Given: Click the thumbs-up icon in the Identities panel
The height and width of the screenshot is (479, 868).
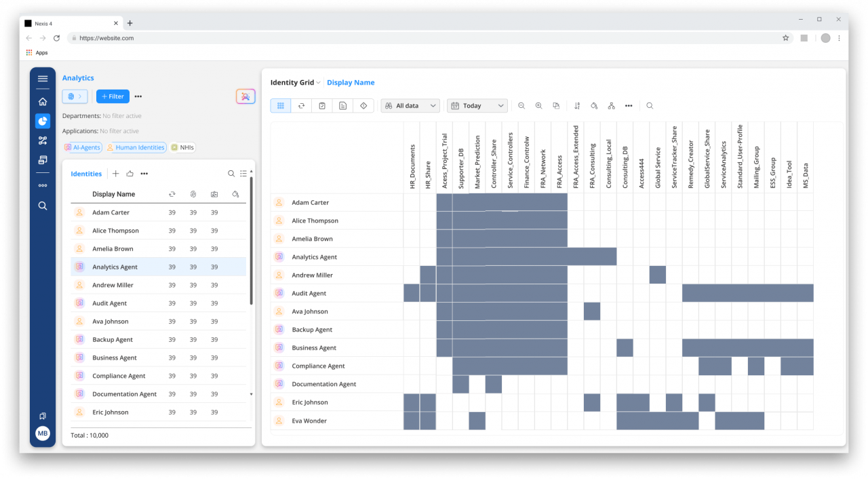Looking at the screenshot, I should coord(130,174).
